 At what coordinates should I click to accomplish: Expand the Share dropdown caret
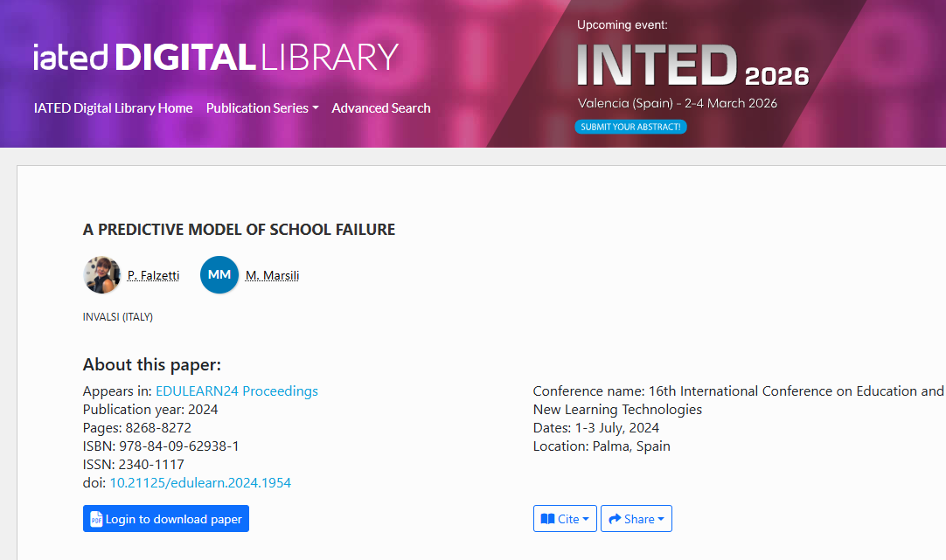point(660,519)
